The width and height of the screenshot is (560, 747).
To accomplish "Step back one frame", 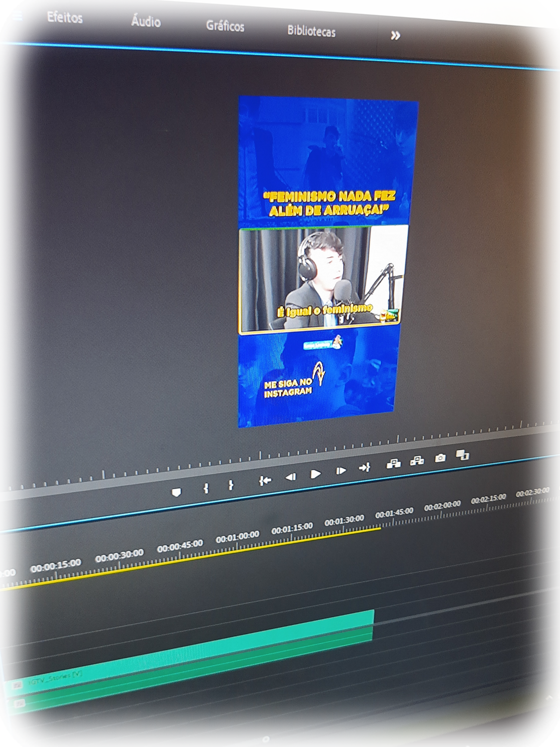I will pyautogui.click(x=290, y=477).
